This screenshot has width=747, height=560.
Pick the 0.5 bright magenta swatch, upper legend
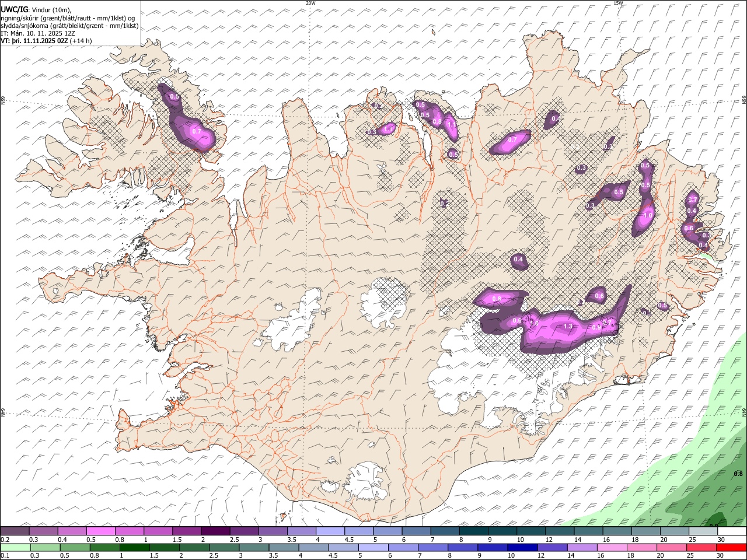[x=100, y=531]
